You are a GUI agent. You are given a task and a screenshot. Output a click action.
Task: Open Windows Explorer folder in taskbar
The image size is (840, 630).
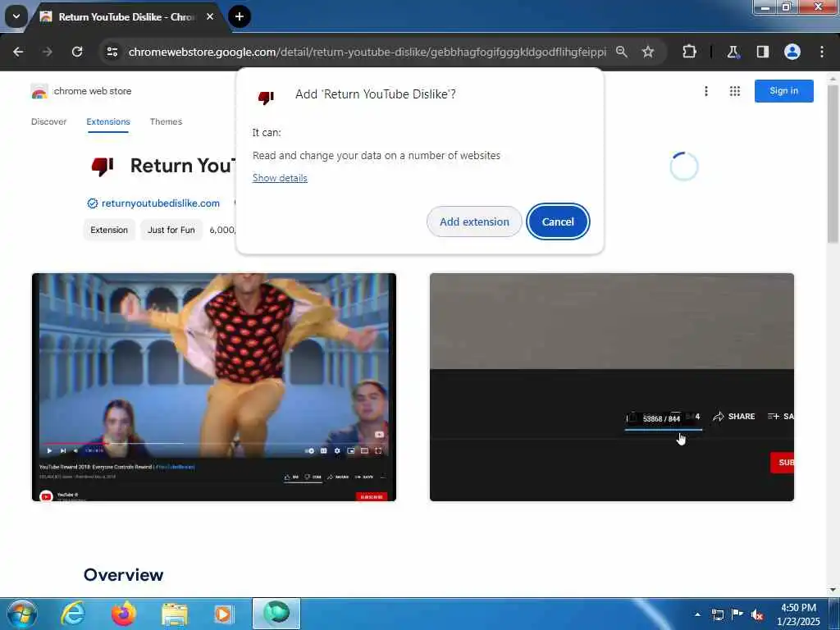174,614
